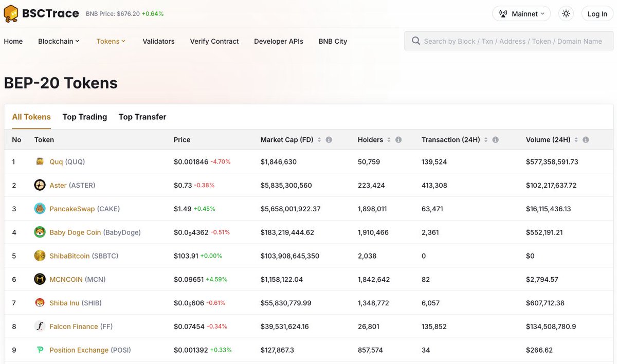Screen dimensions: 617x364
Task: Sort by Market Cap (FD) arrows
Action: point(319,140)
